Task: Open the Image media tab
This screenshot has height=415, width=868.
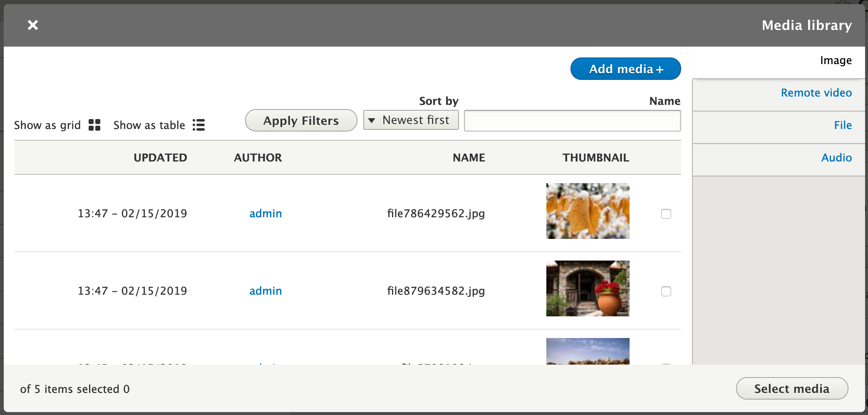Action: tap(836, 61)
